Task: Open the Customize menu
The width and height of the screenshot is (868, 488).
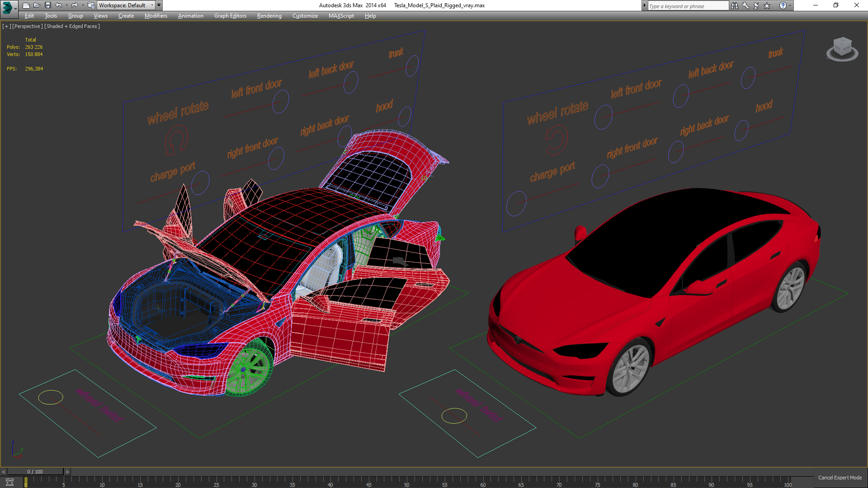Action: [x=305, y=16]
